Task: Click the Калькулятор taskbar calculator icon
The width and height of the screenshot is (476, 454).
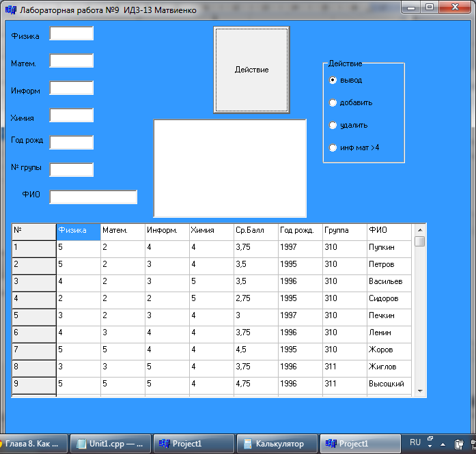Action: click(248, 444)
